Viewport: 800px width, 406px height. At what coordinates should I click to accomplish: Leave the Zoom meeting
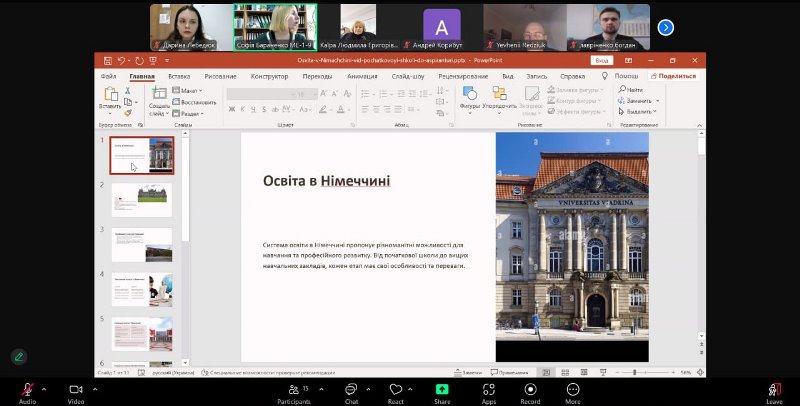click(x=773, y=388)
